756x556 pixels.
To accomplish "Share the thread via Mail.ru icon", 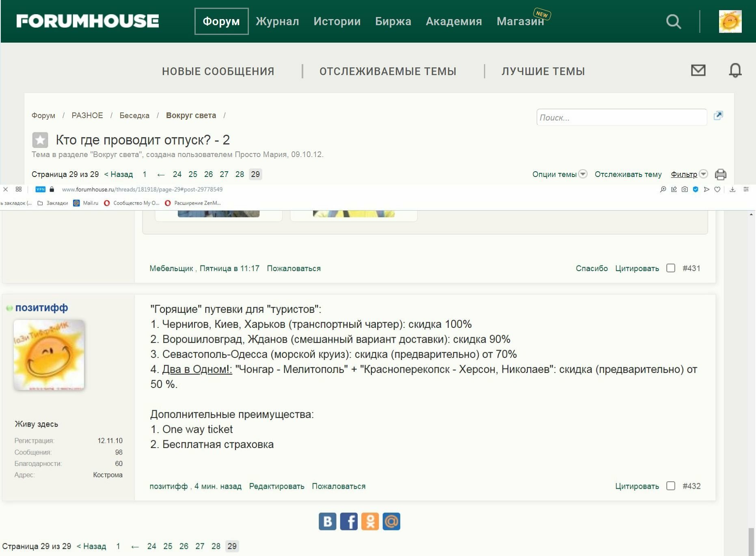I will pos(391,522).
